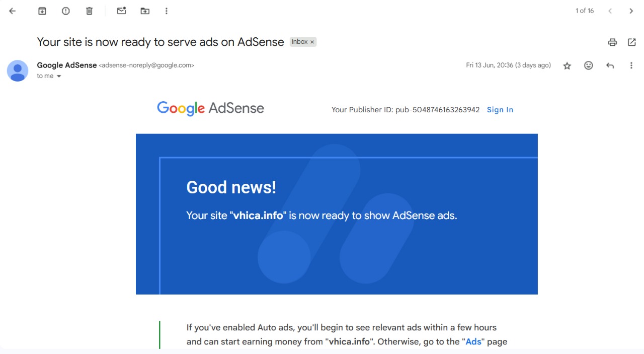Click the adsense-noreply@google.com address
Viewport: 644px width, 354px height.
tap(146, 65)
